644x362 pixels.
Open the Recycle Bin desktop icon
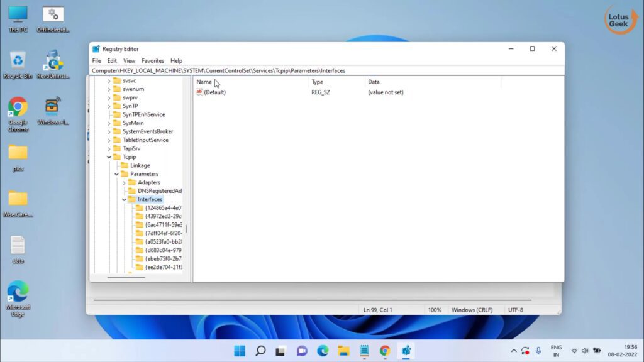coord(18,60)
